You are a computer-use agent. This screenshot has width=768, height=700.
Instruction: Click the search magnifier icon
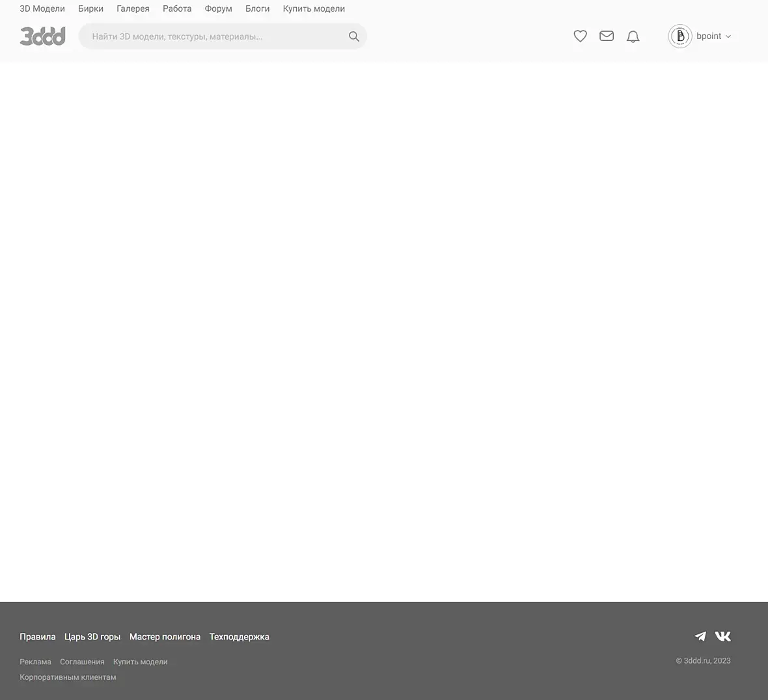[353, 36]
